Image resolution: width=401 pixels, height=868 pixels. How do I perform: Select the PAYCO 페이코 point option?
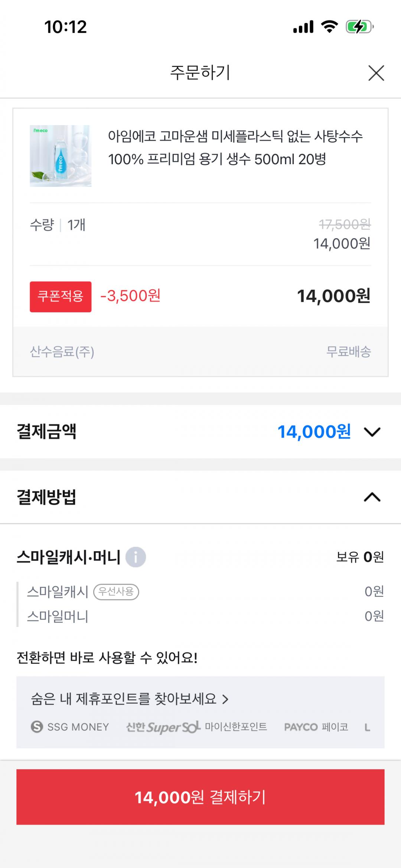pyautogui.click(x=316, y=727)
